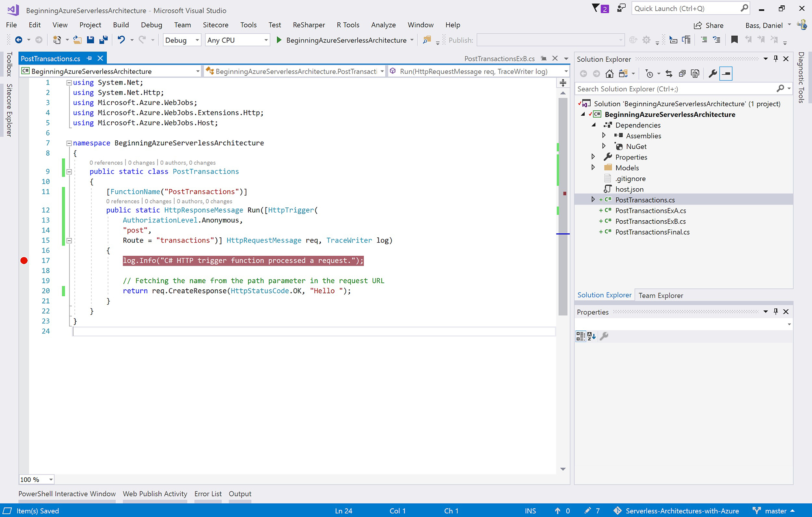Expand the Models folder in Solution Explorer

(593, 168)
